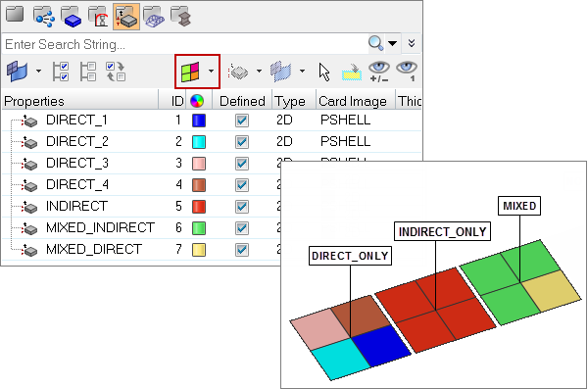Click the select all checkboxes tree icon
Screen dimensions: 588x389
tap(61, 72)
